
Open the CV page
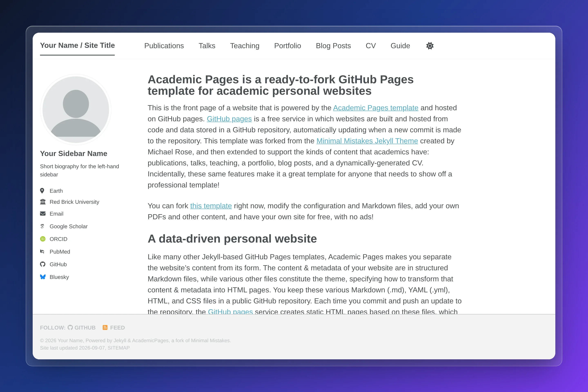click(371, 46)
